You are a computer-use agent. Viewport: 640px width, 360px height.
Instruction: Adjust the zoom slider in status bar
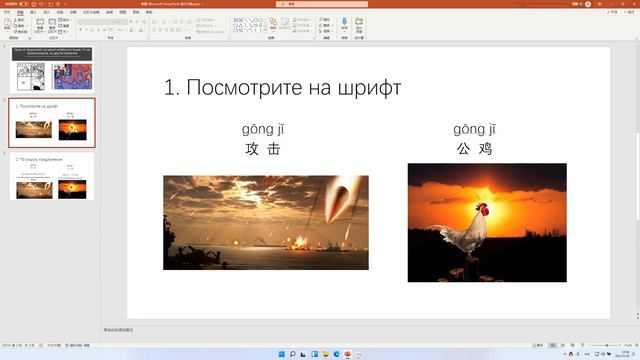pos(607,345)
